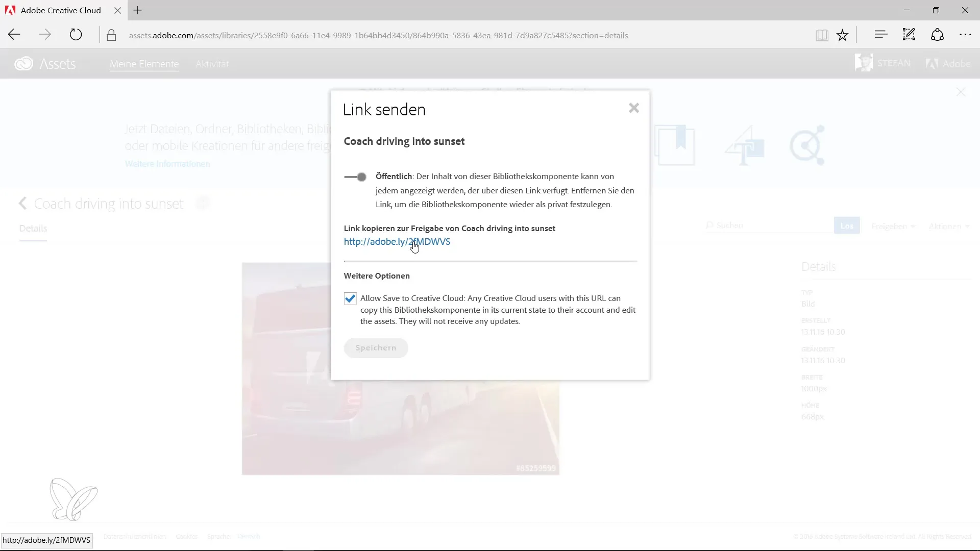Select the Details tab
Image resolution: width=980 pixels, height=551 pixels.
coord(33,229)
